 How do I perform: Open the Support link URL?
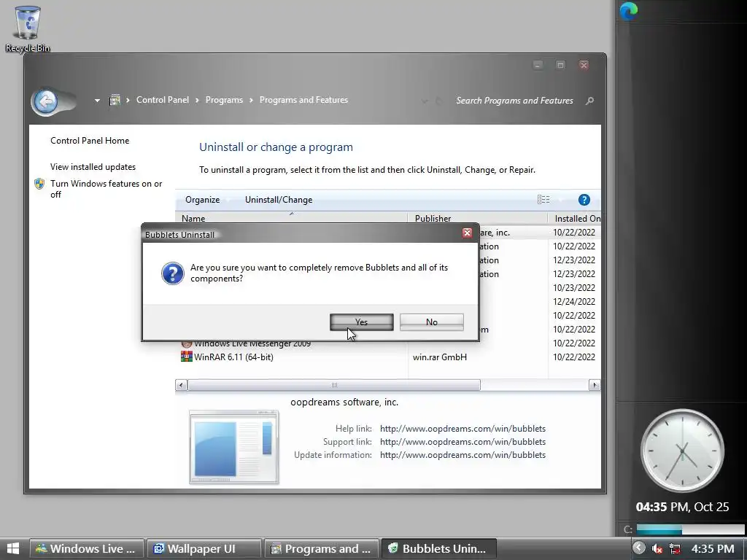pos(462,441)
